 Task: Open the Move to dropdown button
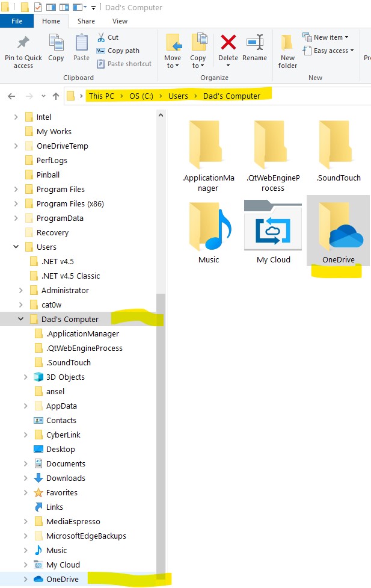pyautogui.click(x=173, y=51)
